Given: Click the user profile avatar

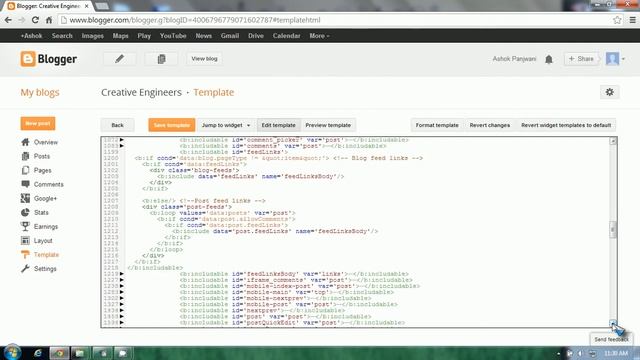Looking at the screenshot, I should point(612,59).
